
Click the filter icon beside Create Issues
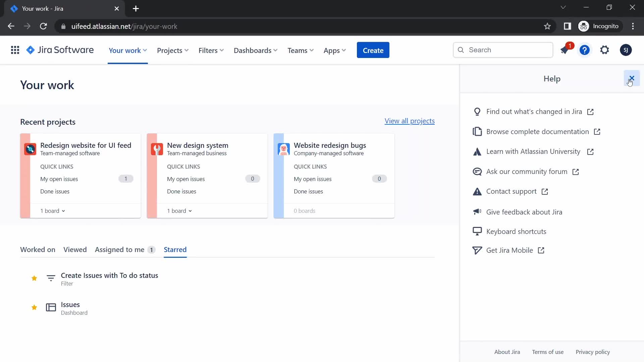(x=51, y=278)
